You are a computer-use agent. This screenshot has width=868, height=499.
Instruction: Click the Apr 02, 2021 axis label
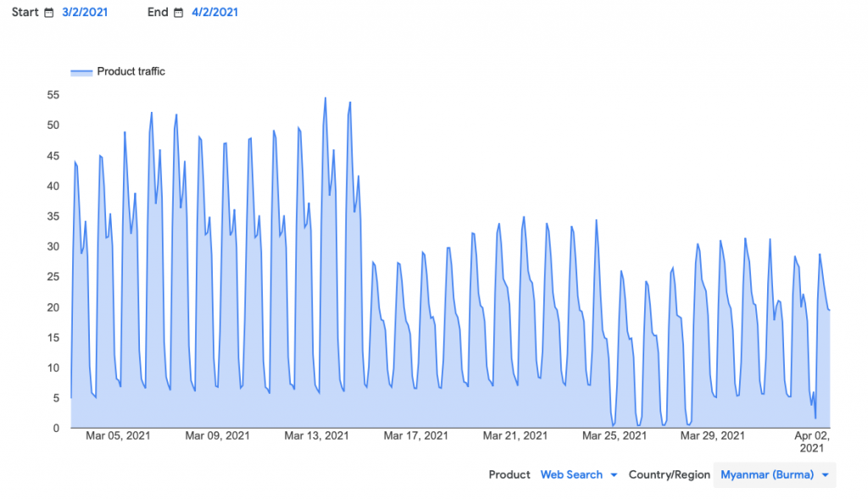(x=812, y=442)
